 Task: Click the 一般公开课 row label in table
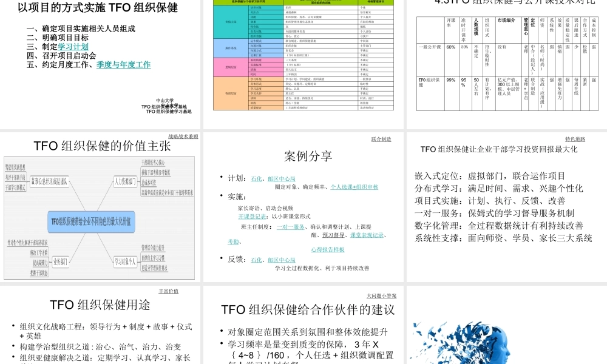[x=430, y=47]
